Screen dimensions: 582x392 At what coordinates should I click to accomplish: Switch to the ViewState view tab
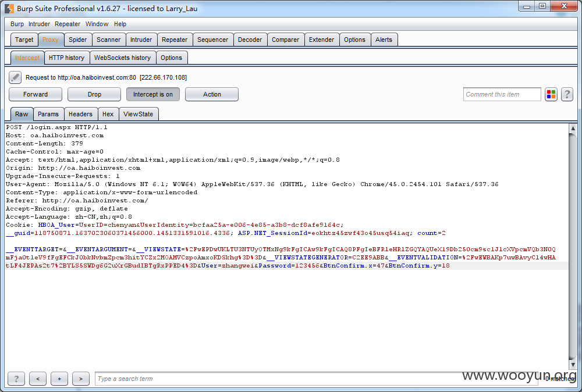[x=139, y=114]
